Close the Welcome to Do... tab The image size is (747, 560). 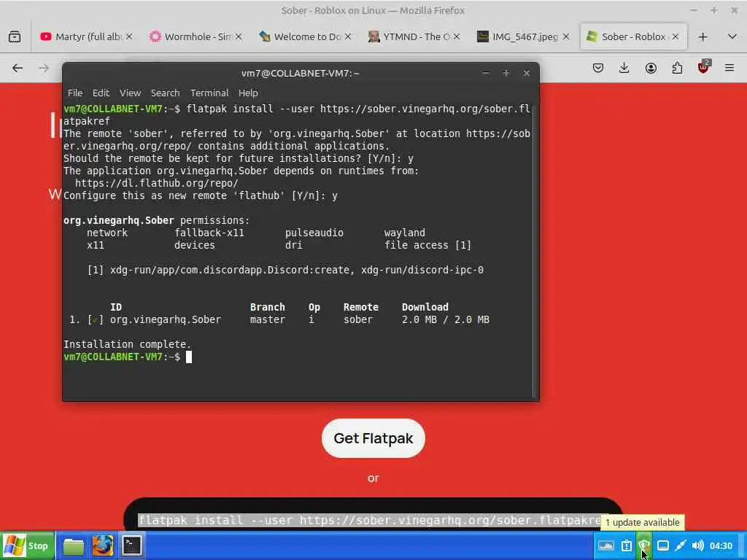[348, 36]
